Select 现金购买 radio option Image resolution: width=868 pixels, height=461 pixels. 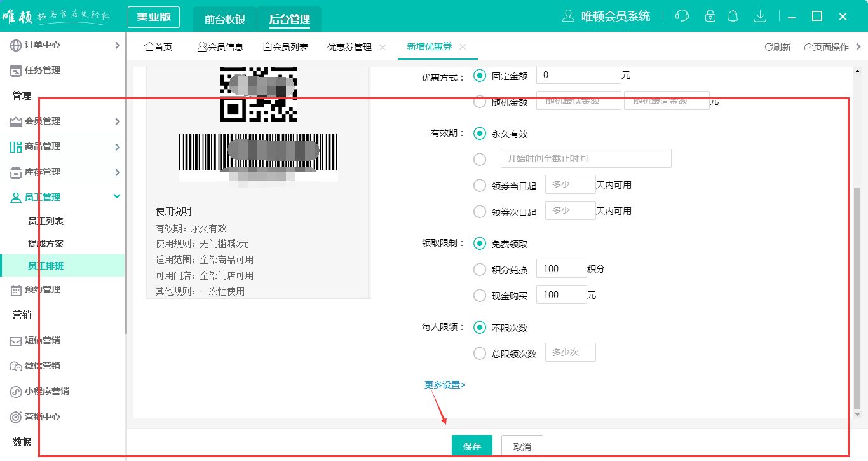click(480, 296)
